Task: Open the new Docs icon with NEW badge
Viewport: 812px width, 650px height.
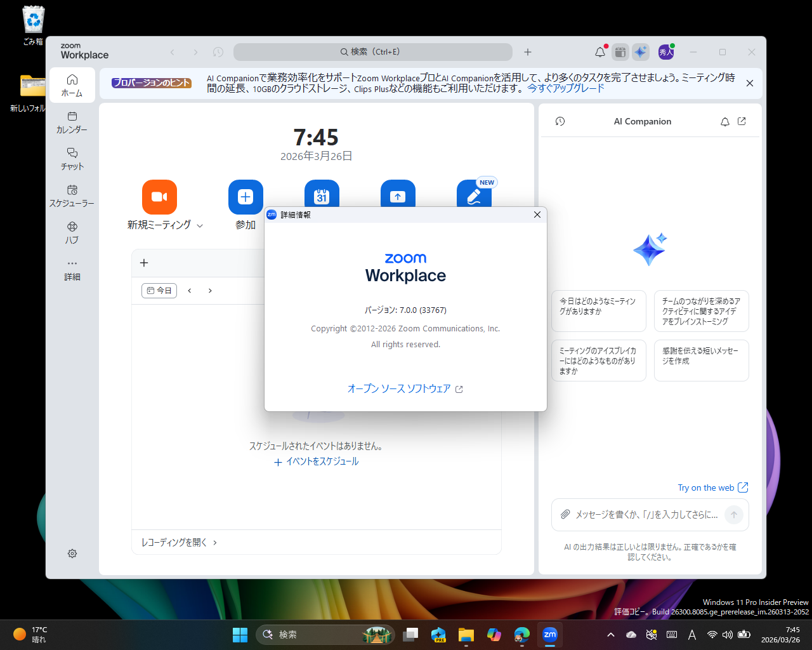Action: 474,197
